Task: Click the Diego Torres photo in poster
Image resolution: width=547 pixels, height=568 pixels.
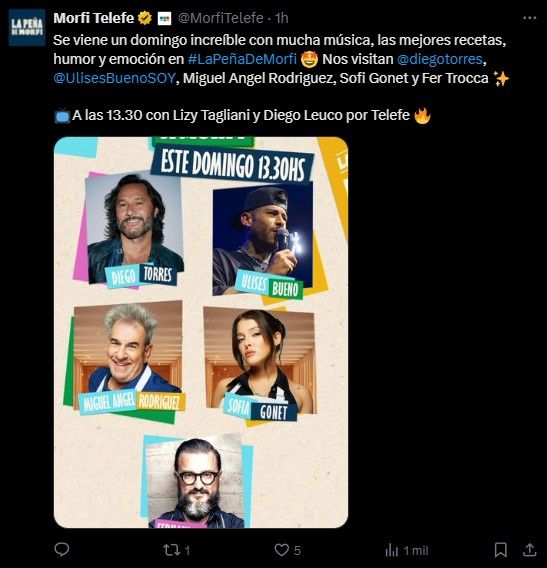Action: coord(134,227)
